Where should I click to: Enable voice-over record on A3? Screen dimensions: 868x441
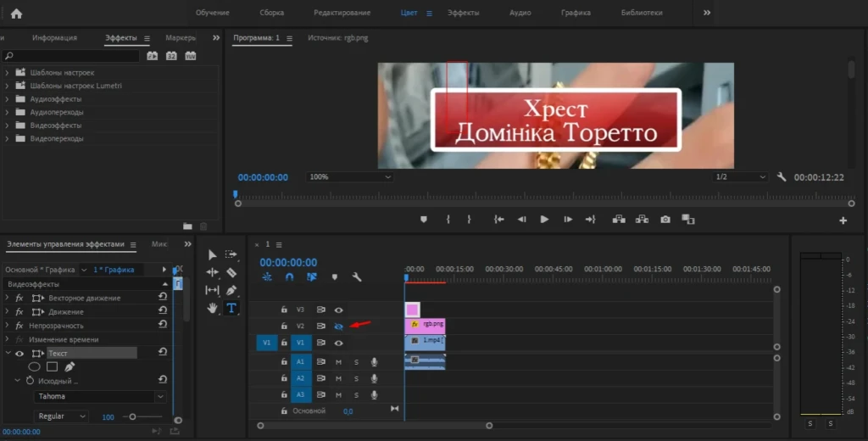coord(374,395)
